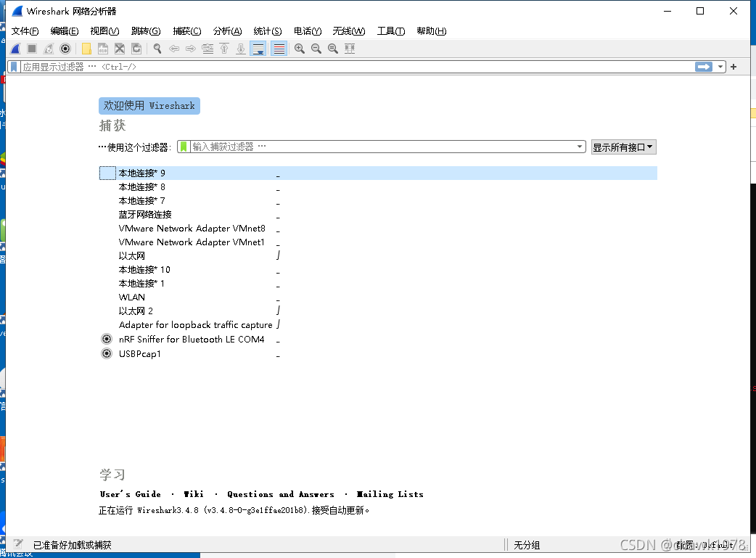Open the 捕获(C) menu
The image size is (756, 558).
click(187, 31)
